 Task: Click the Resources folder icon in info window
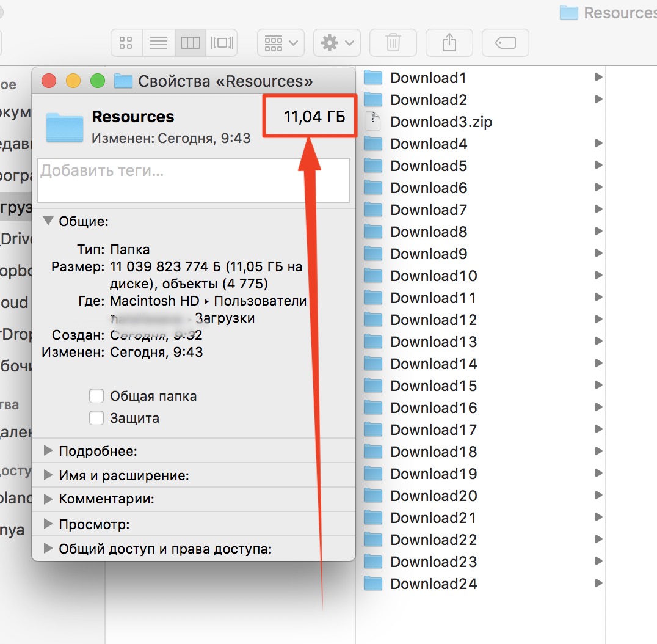64,127
